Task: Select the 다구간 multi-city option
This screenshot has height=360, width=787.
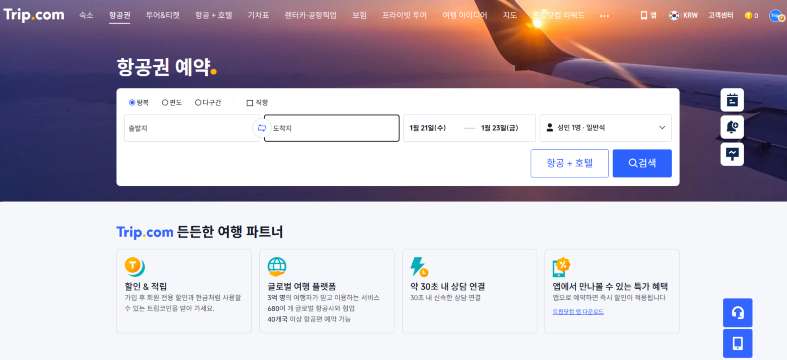Action: [208, 102]
